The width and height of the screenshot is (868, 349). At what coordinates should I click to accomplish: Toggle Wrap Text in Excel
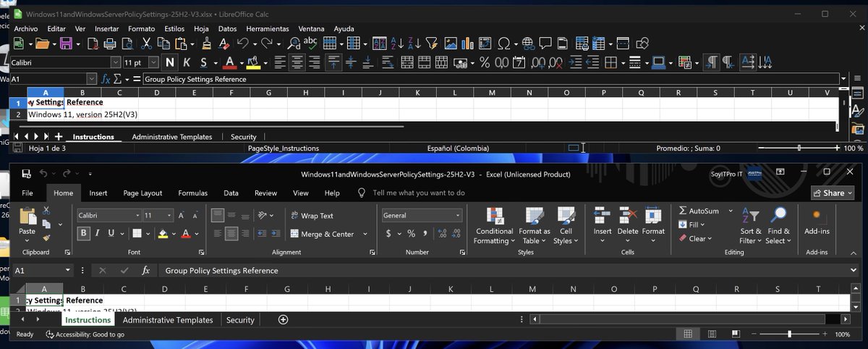coord(312,216)
